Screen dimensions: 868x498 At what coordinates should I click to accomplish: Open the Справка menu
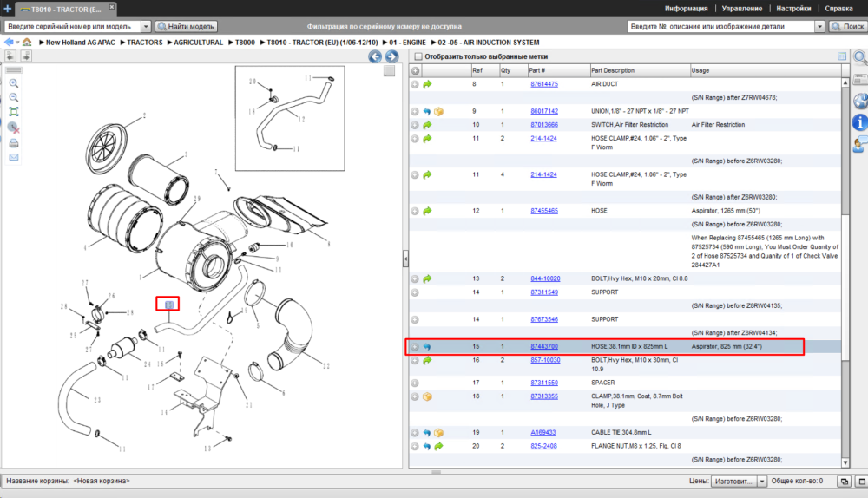(x=838, y=9)
